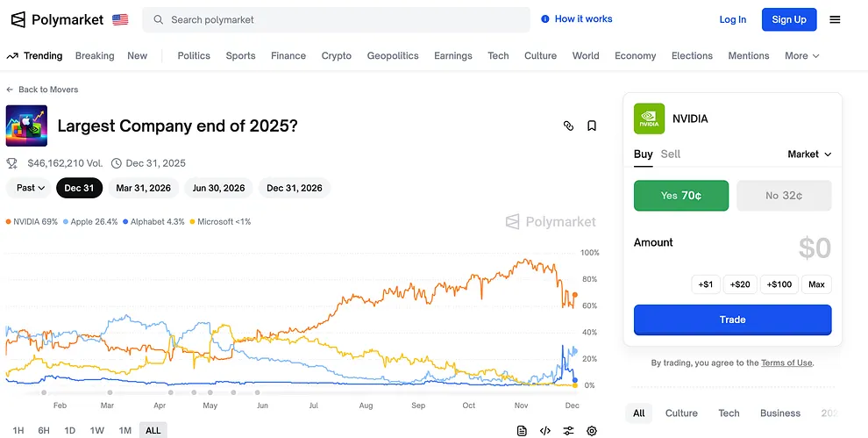This screenshot has width=868, height=438.
Task: Click the chart filter sliders icon
Action: coord(569,430)
